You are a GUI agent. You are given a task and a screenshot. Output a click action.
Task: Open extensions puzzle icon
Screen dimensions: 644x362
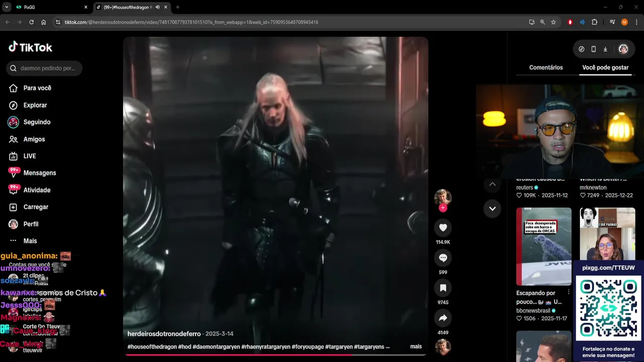[594, 22]
